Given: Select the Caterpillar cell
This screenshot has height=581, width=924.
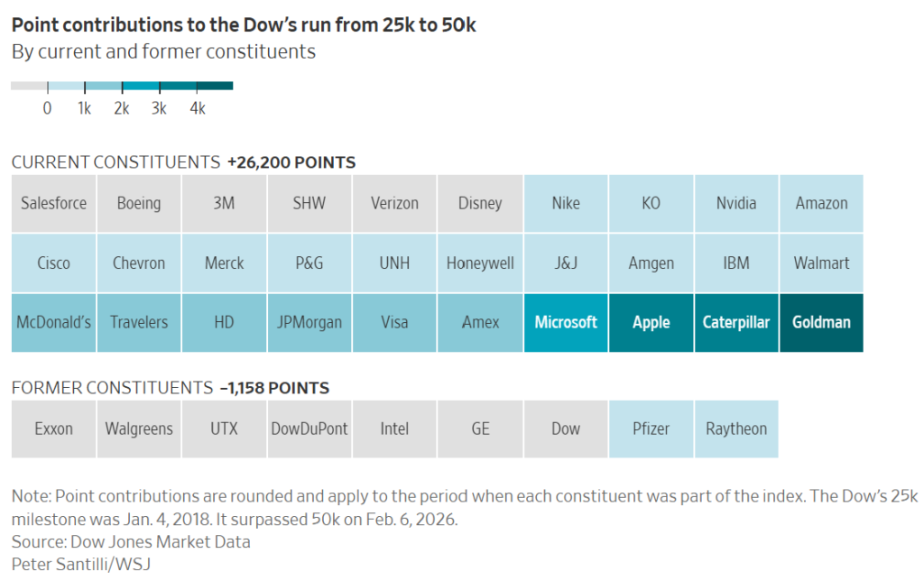Looking at the screenshot, I should [736, 322].
